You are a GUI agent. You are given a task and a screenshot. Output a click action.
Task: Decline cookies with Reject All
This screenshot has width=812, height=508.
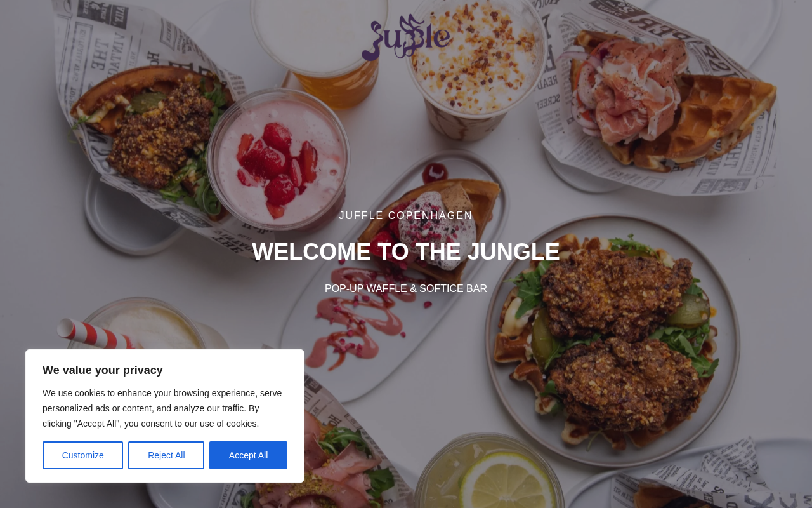click(166, 455)
